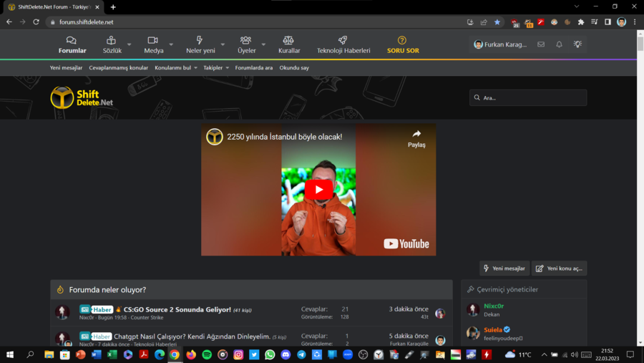Toggle the Chrome side panel icon

pyautogui.click(x=608, y=22)
